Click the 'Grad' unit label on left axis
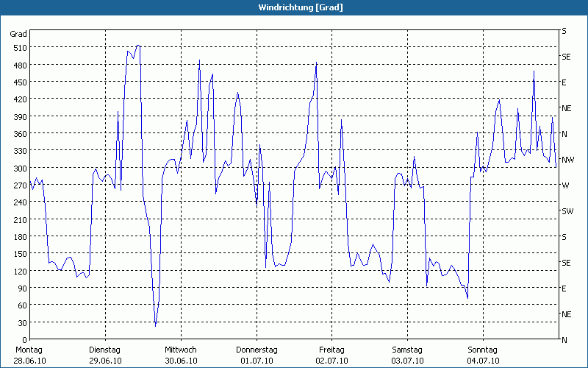588x368 pixels. [18, 34]
